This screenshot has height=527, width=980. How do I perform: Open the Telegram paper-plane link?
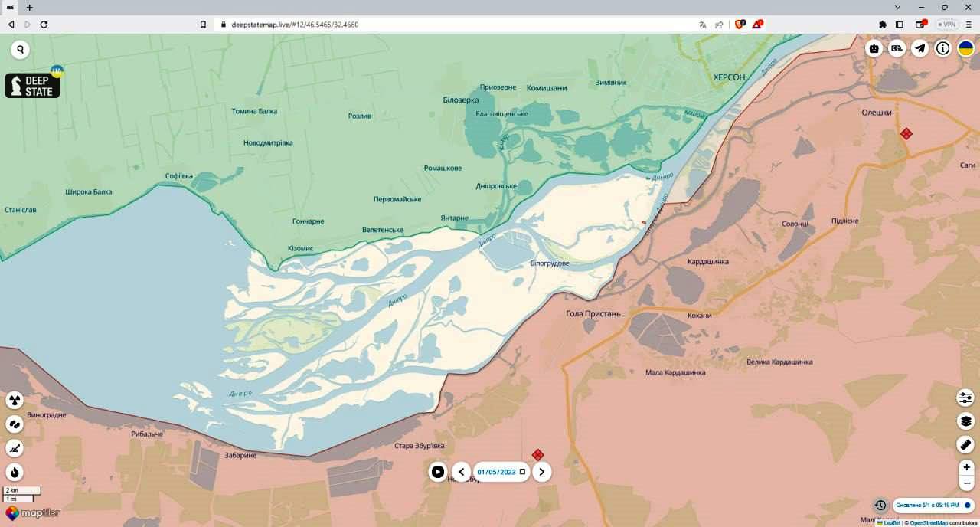point(920,48)
